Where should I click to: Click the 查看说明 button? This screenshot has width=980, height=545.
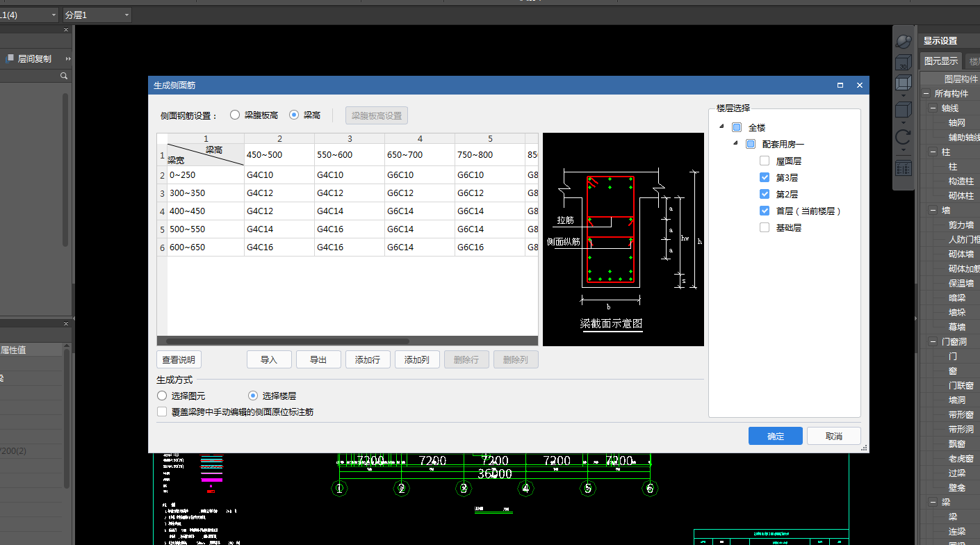click(179, 359)
